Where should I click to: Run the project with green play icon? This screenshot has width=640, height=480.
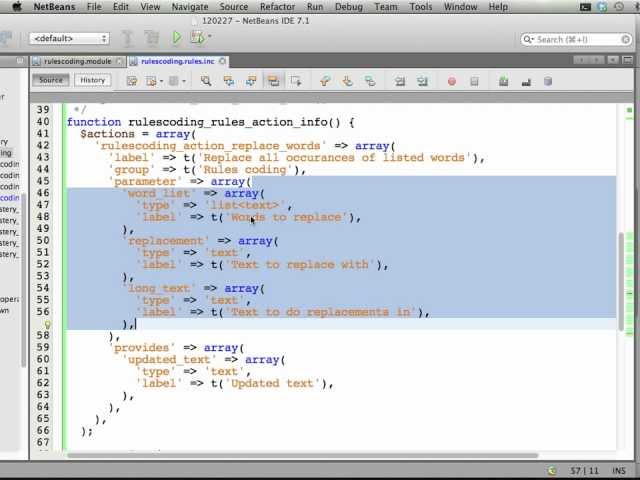177,38
